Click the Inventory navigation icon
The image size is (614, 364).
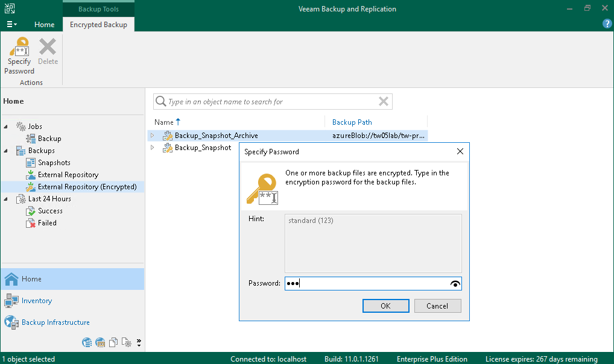click(x=11, y=301)
